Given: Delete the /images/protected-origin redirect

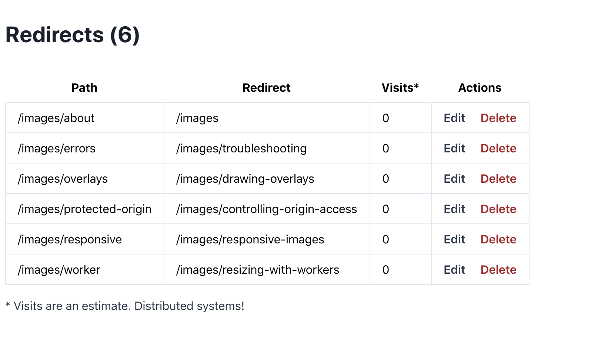Looking at the screenshot, I should point(498,209).
